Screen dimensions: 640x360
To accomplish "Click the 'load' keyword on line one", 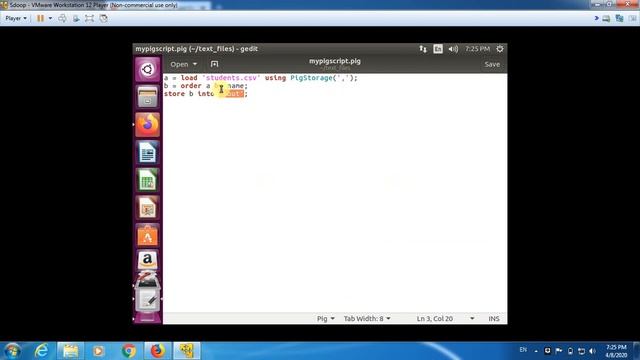I will click(189, 78).
